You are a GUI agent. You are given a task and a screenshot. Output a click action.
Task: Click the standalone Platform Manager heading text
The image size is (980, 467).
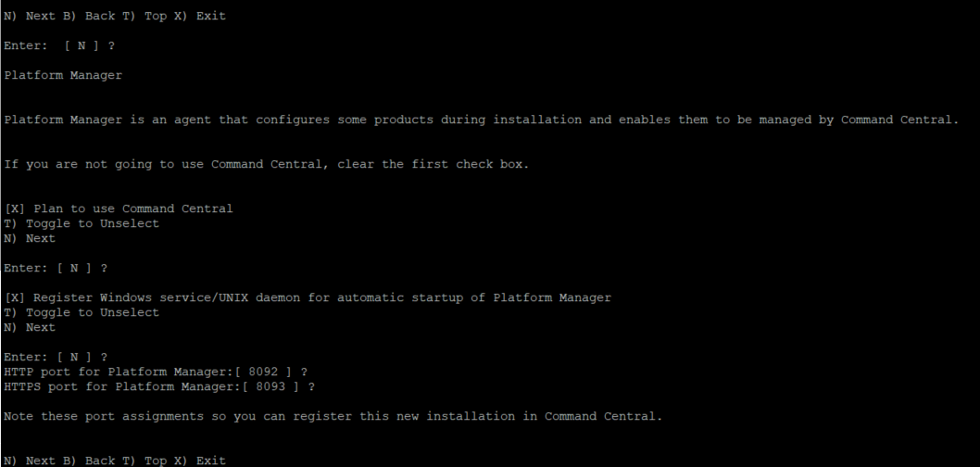(63, 75)
